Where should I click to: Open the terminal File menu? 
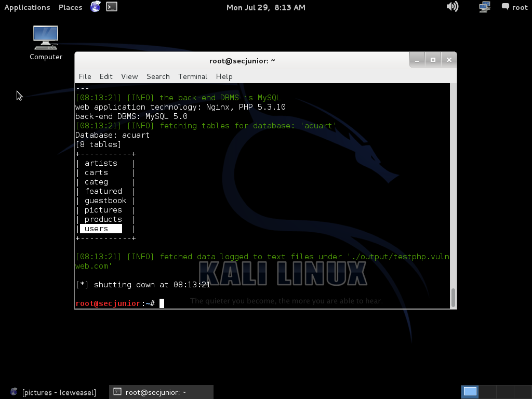(85, 76)
